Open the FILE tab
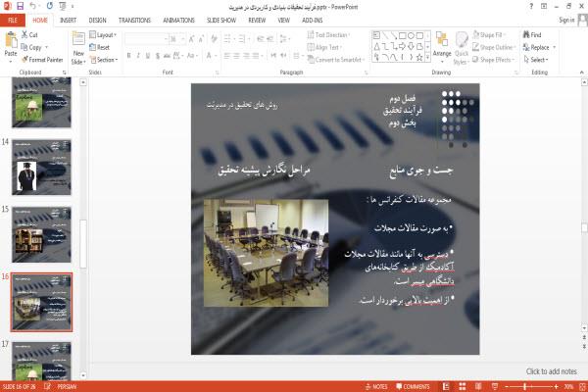 tap(13, 21)
